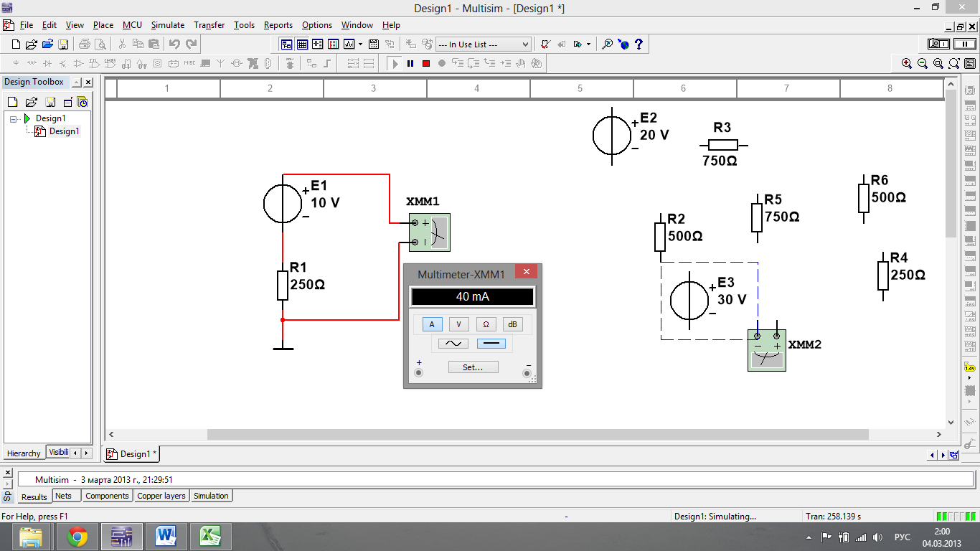The image size is (980, 551).
Task: Open the Help question mark icon
Action: pos(639,44)
